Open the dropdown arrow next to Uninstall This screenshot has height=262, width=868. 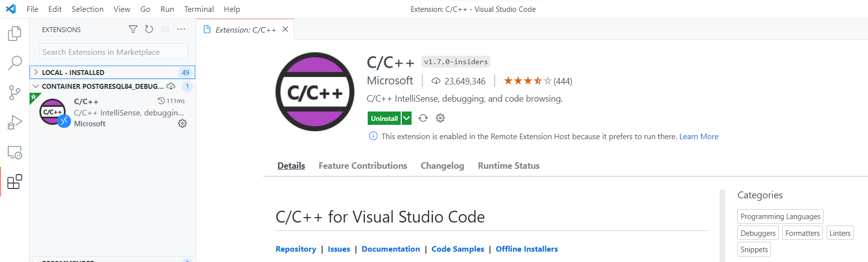406,118
